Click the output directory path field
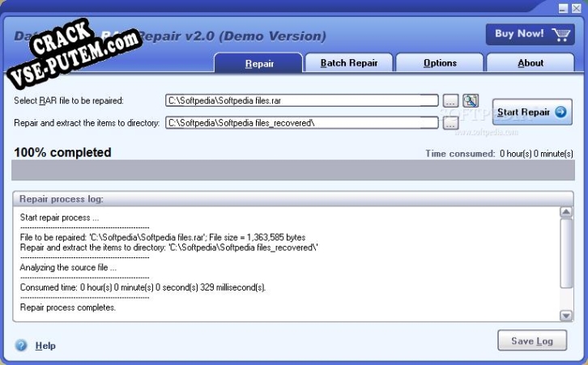The image size is (588, 365). [301, 123]
